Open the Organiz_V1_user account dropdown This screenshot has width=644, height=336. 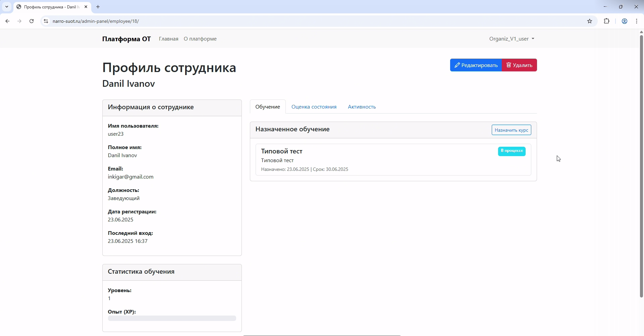coord(511,39)
